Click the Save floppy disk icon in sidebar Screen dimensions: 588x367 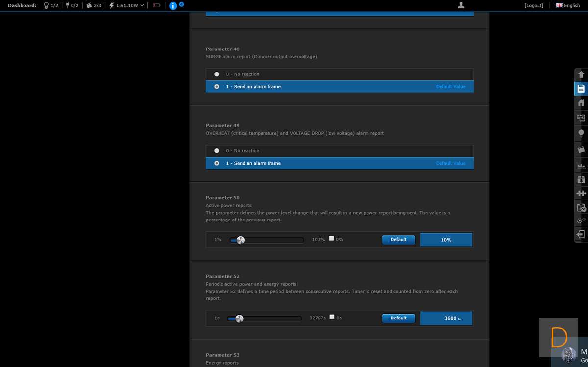581,89
